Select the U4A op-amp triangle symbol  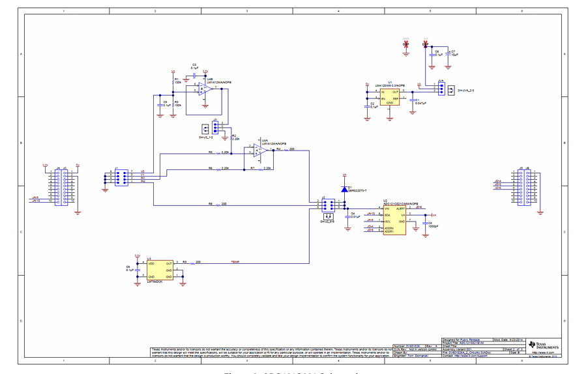tap(260, 150)
